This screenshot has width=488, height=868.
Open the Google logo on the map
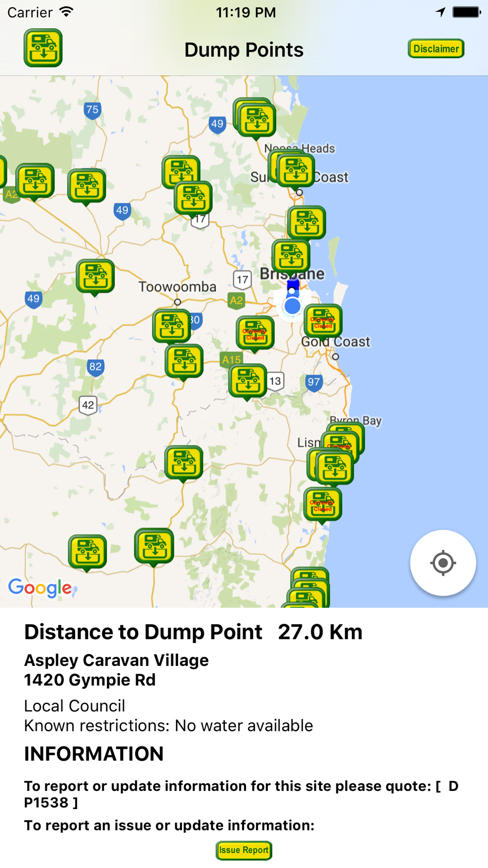tap(40, 588)
